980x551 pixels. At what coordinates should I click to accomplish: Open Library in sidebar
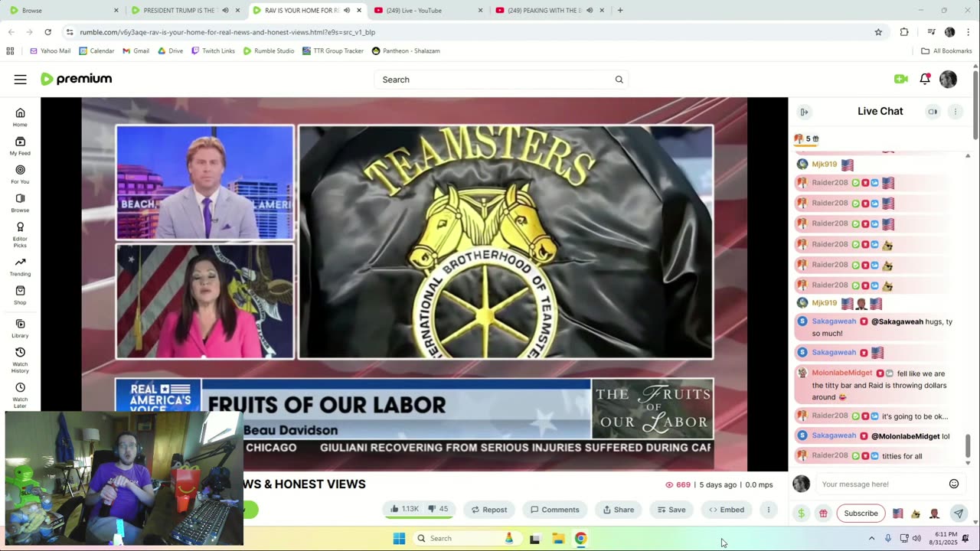click(20, 328)
